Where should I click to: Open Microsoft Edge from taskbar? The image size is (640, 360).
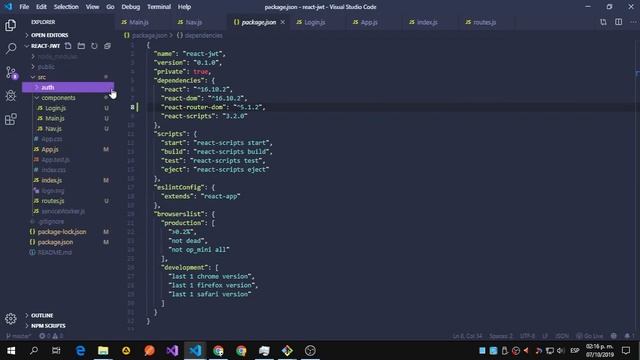pos(80,351)
